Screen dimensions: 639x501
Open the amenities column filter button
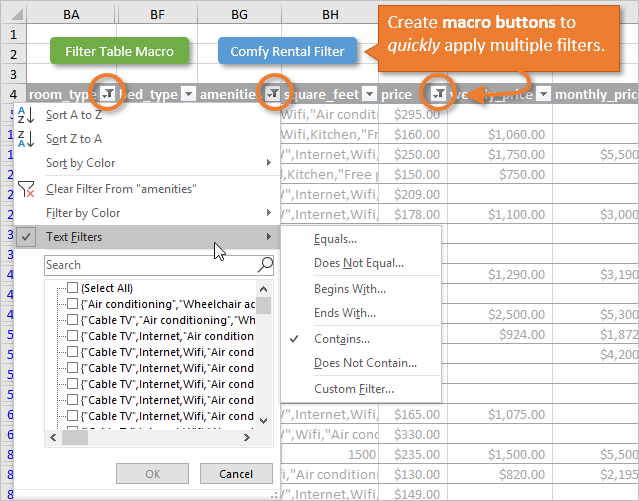coord(274,93)
